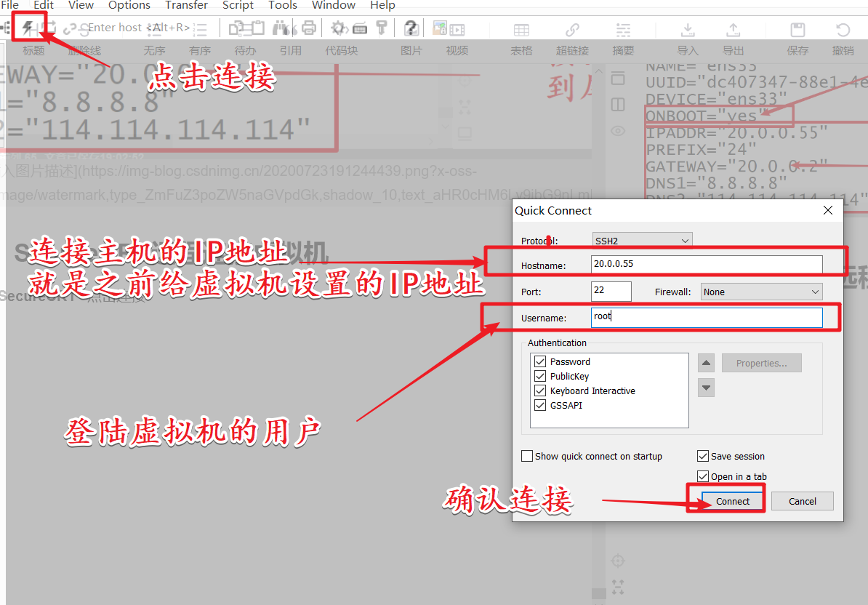The height and width of the screenshot is (605, 868).
Task: Click the Properties... button
Action: [x=761, y=363]
